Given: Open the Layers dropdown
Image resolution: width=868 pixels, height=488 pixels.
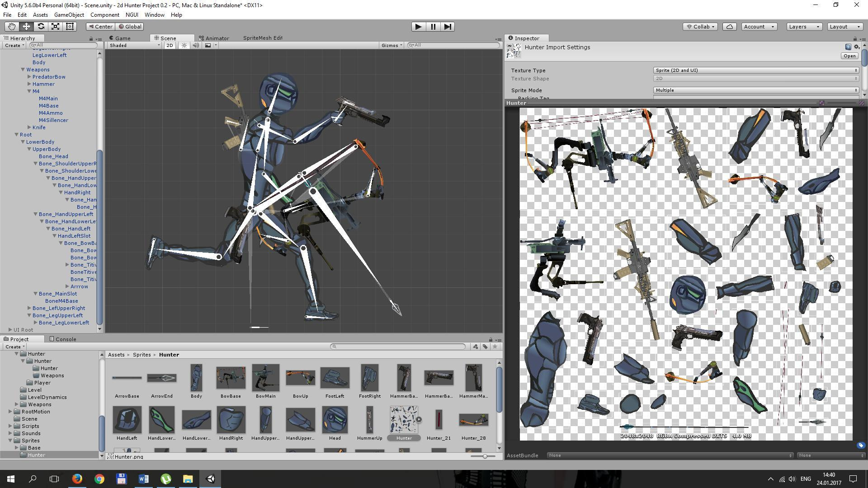Looking at the screenshot, I should pyautogui.click(x=804, y=27).
